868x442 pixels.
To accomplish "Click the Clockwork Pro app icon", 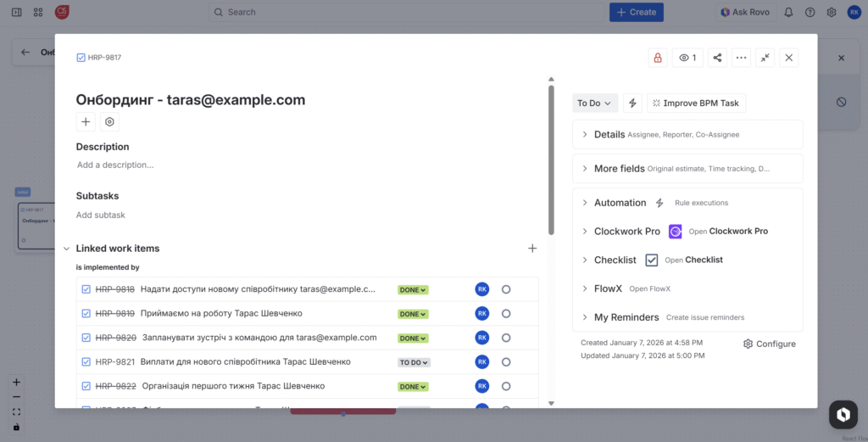I will tap(675, 232).
